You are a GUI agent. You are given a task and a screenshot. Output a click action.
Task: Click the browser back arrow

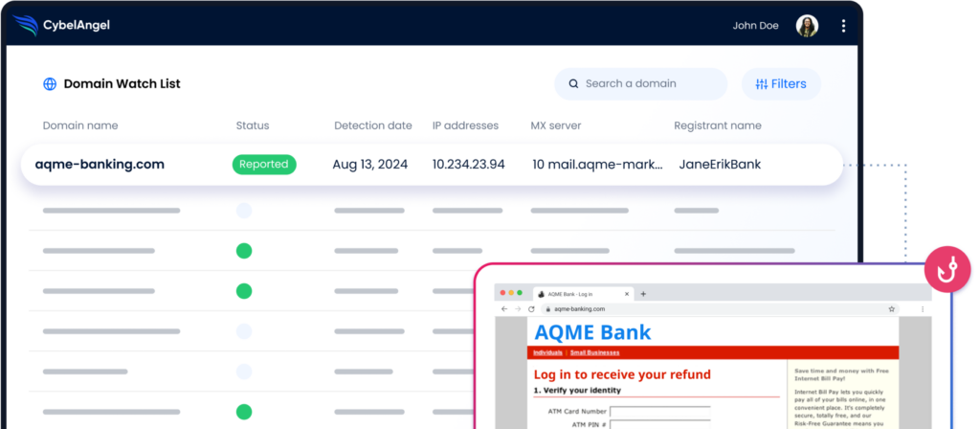(x=504, y=309)
